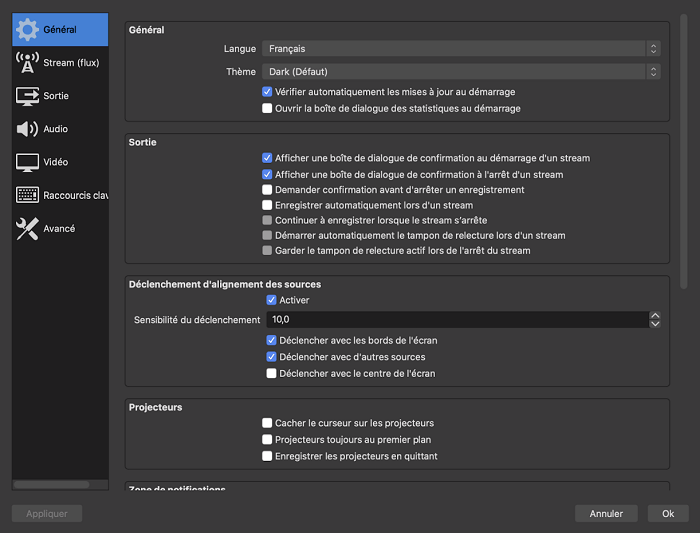Screen dimensions: 700x533
Task: Uncheck Déclencher avec les bords de l'écran
Action: 271,340
